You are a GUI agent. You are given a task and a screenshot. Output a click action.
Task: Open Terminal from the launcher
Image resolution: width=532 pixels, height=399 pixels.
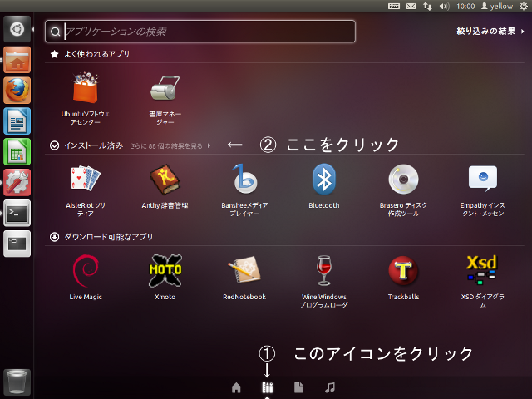(x=17, y=213)
